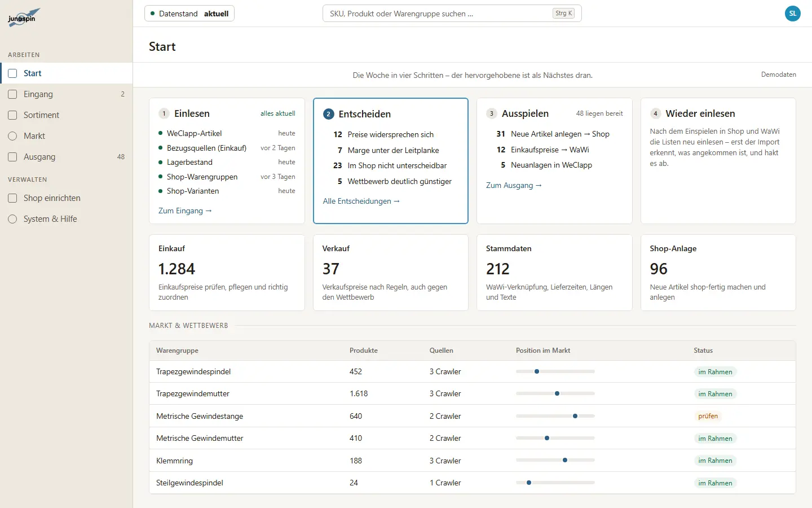The width and height of the screenshot is (812, 508).
Task: Follow the Alle Entscheidungen link
Action: 361,201
